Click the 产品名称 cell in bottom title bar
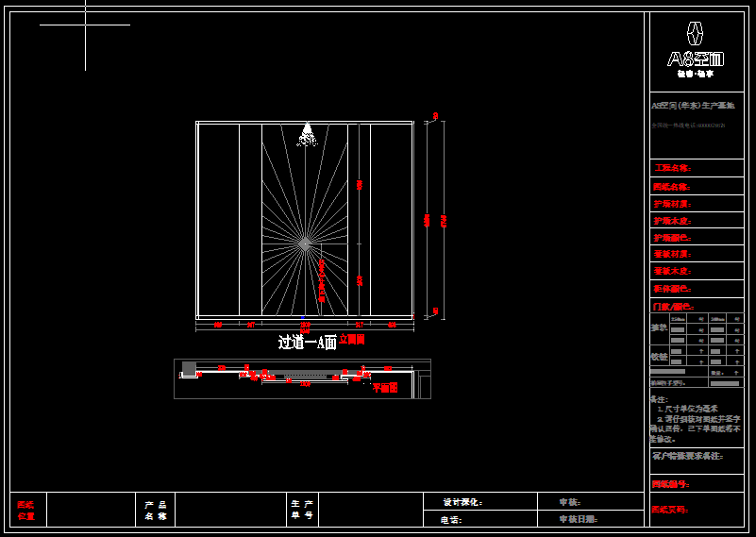The width and height of the screenshot is (756, 537). (156, 510)
